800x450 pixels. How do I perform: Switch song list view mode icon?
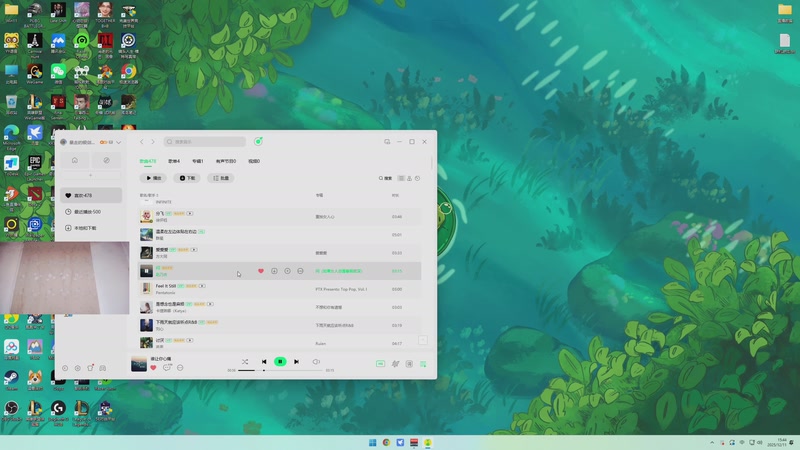pos(401,179)
